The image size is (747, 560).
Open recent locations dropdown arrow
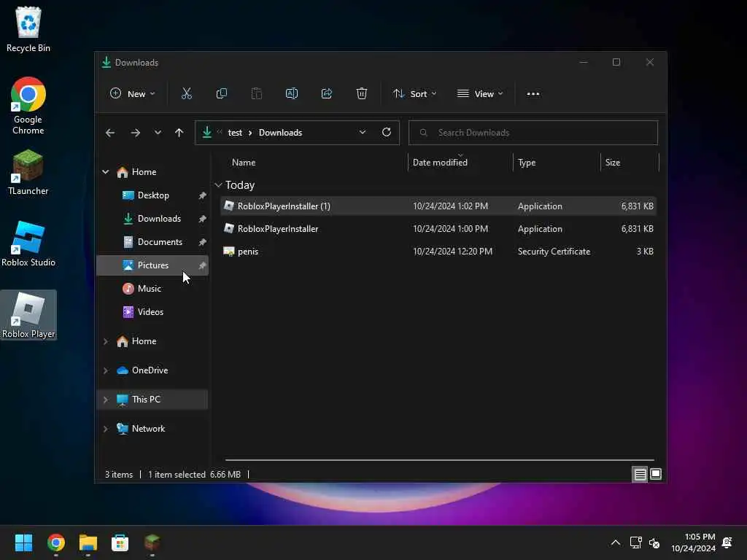coord(158,133)
